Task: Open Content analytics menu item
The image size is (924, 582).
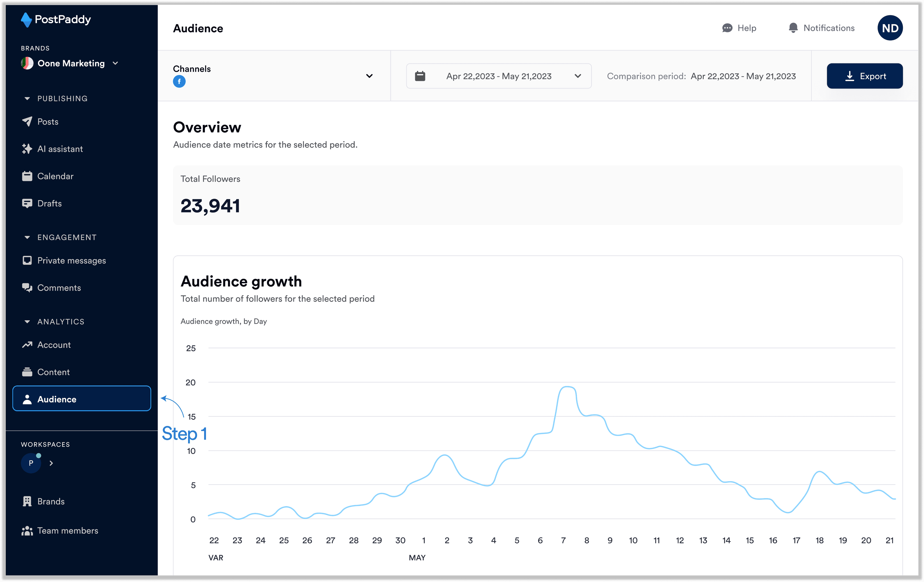Action: click(x=53, y=372)
